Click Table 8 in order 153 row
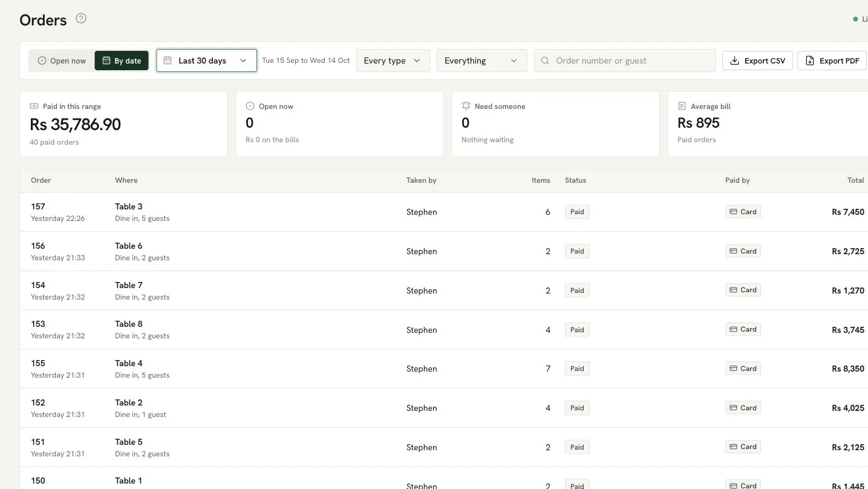868x489 pixels. [x=129, y=324]
